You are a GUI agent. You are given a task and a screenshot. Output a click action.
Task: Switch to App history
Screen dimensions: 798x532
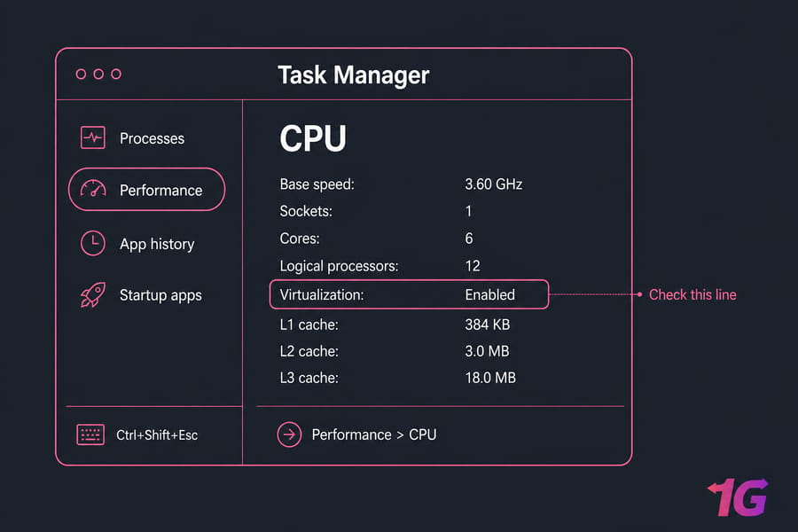(x=157, y=245)
